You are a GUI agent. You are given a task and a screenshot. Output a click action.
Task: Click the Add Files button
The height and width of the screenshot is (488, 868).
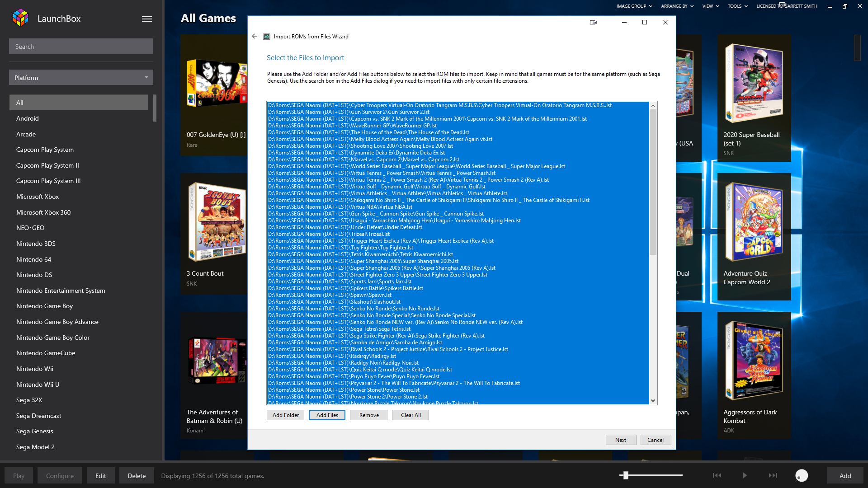(x=327, y=415)
